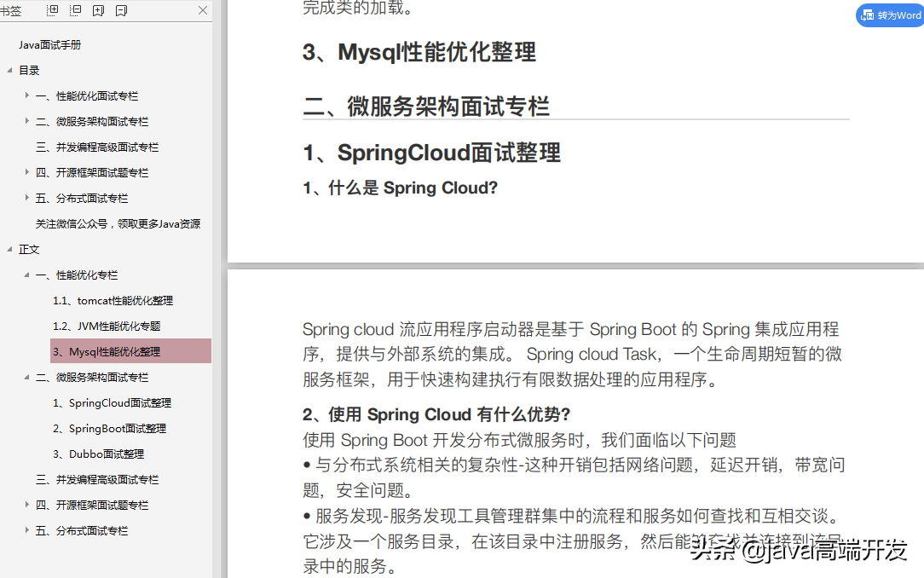Open 五、分布式面试专栏 label under 正文

coord(81,530)
